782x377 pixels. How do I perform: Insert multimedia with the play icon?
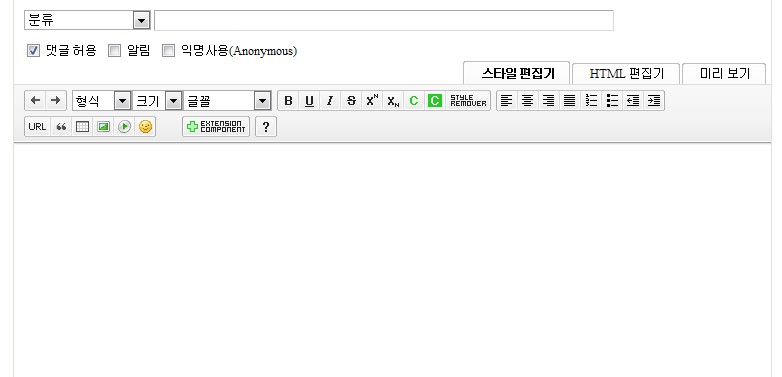pos(124,127)
